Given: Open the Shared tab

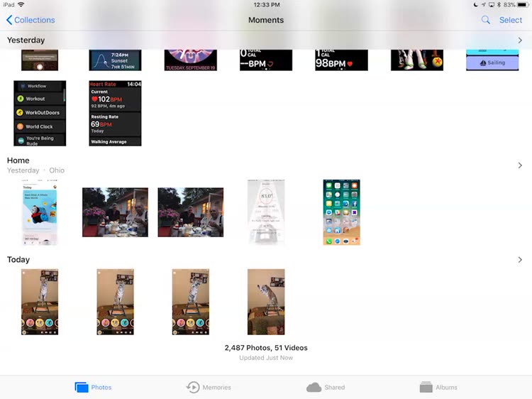Looking at the screenshot, I should 326,387.
